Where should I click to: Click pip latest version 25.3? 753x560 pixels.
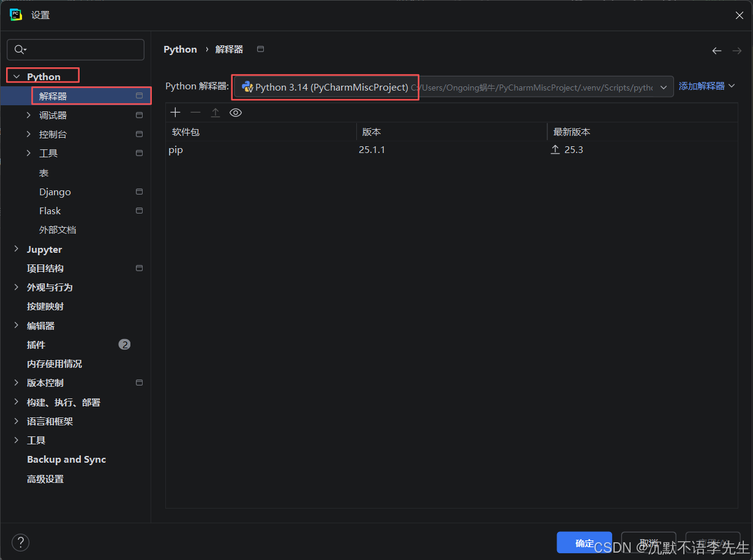pyautogui.click(x=574, y=149)
